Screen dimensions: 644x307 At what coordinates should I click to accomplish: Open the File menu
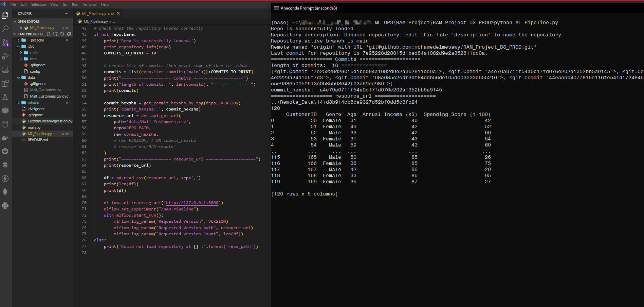13,4
